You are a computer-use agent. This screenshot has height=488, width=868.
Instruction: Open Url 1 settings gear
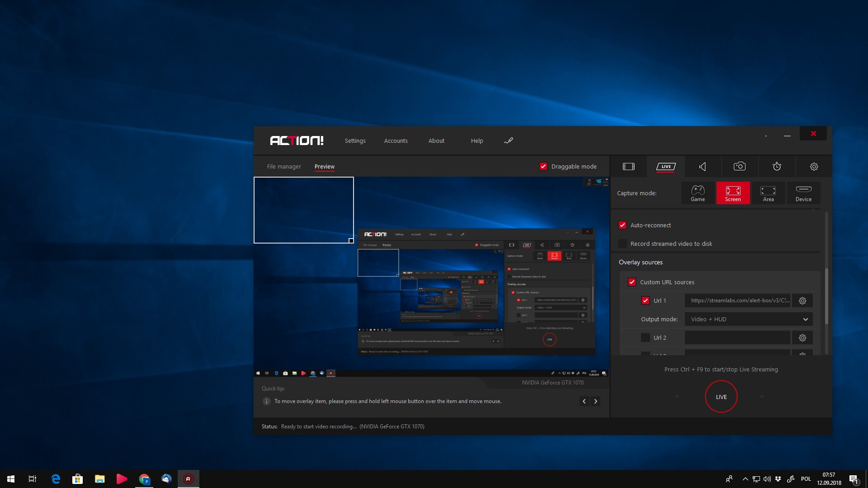tap(802, 301)
